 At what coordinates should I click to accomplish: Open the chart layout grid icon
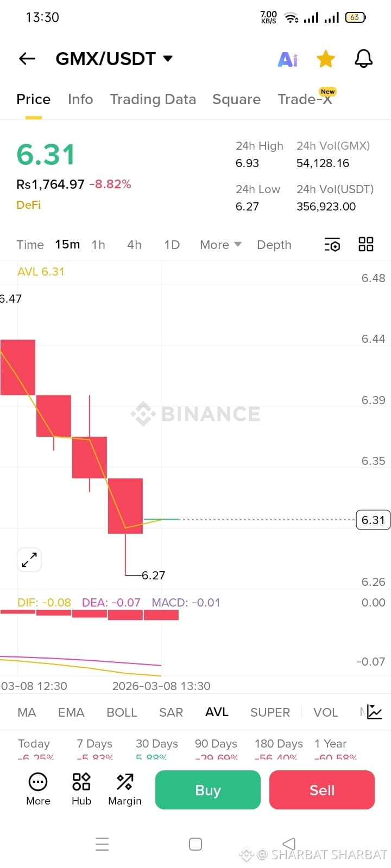click(x=366, y=244)
